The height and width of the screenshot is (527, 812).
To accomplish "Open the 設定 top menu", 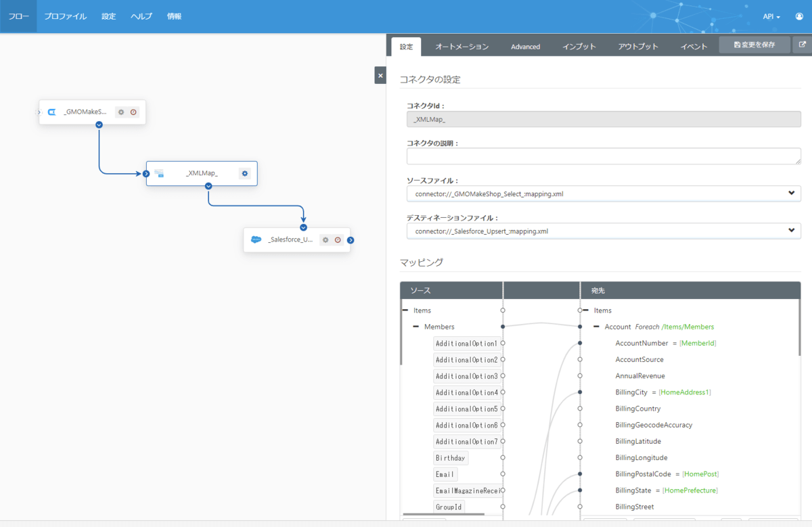I will tap(109, 16).
